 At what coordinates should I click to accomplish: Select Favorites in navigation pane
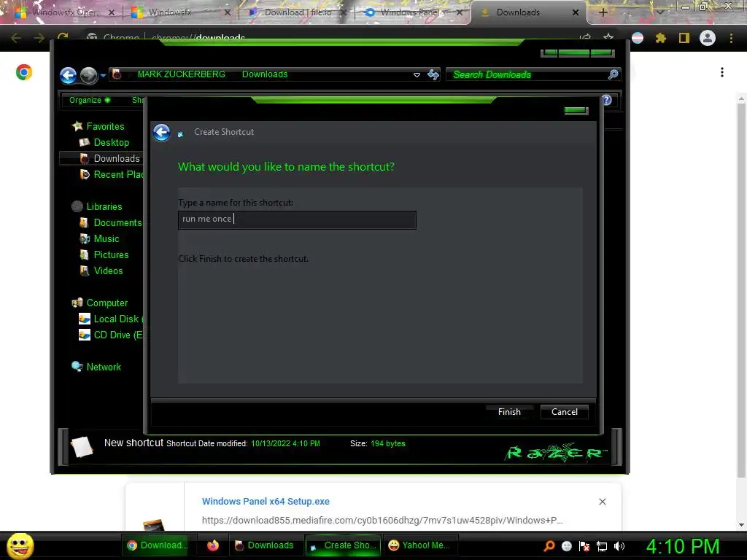105,126
